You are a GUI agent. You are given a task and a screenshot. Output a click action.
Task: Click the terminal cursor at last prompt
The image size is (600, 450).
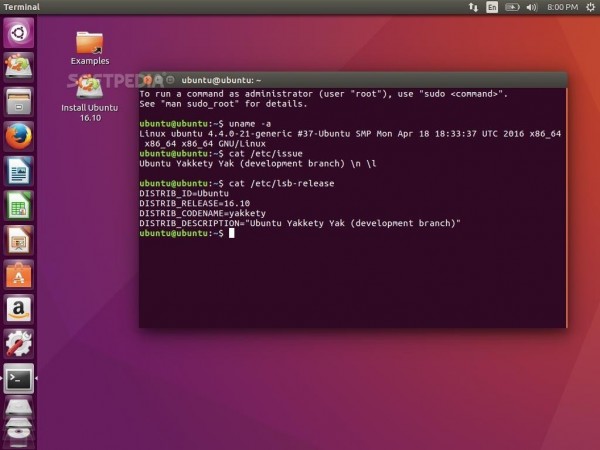(232, 233)
